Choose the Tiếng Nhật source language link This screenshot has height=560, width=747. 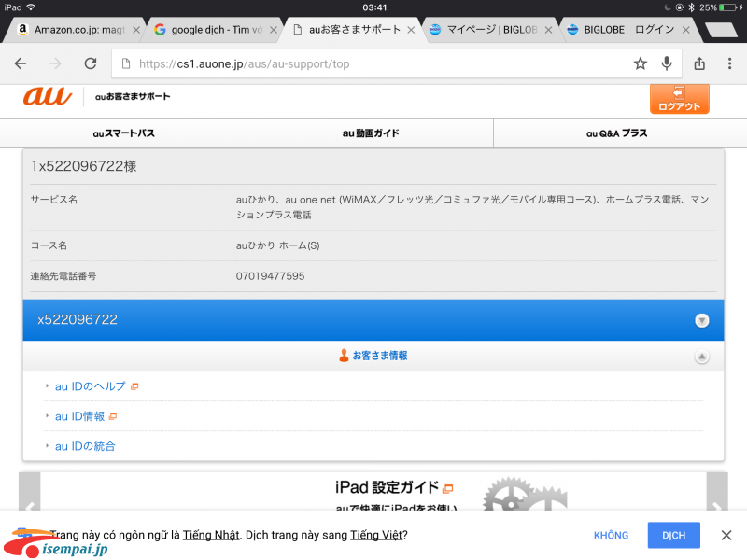211,535
